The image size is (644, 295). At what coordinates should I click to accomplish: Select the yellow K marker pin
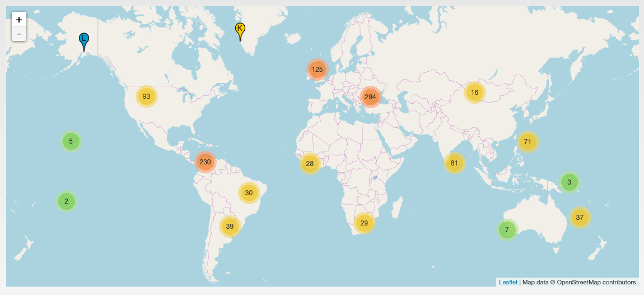point(240,32)
